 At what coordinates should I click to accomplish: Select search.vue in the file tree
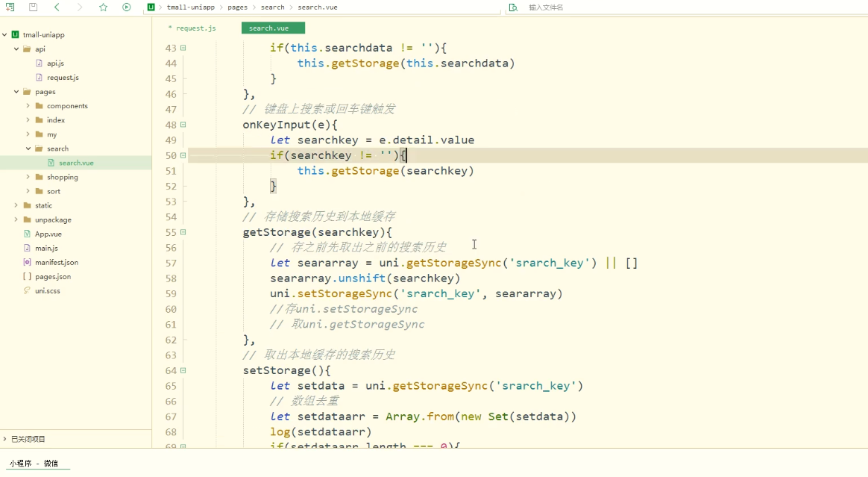pos(76,163)
